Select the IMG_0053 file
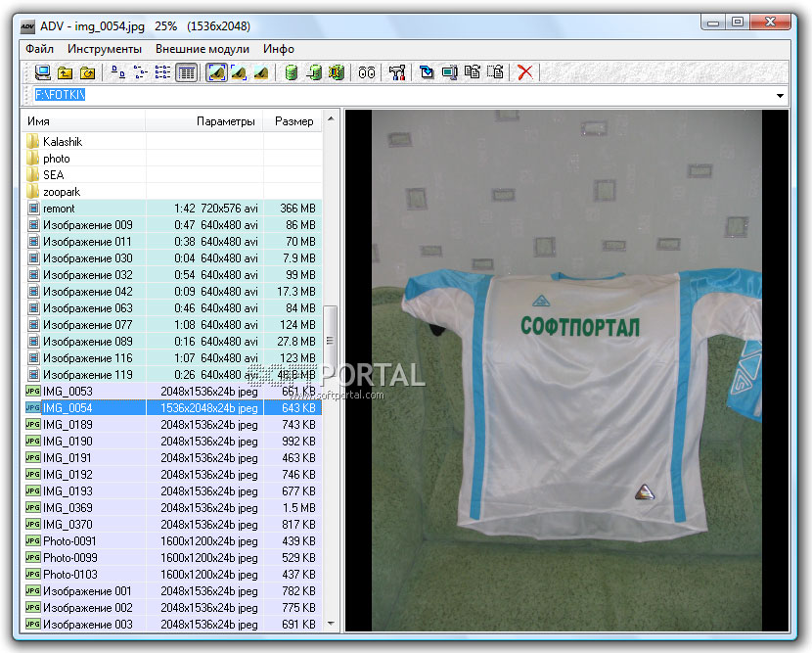Viewport: 812px width, 653px height. click(172, 392)
